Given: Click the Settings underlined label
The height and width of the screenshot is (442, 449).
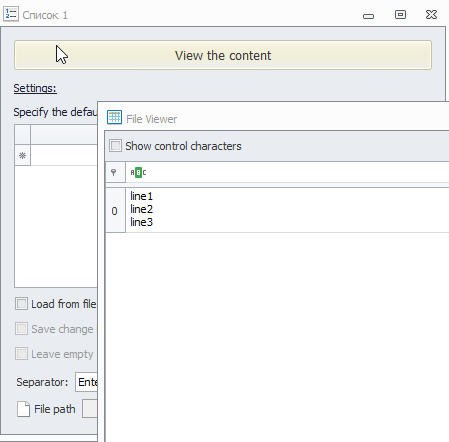Looking at the screenshot, I should coord(35,88).
